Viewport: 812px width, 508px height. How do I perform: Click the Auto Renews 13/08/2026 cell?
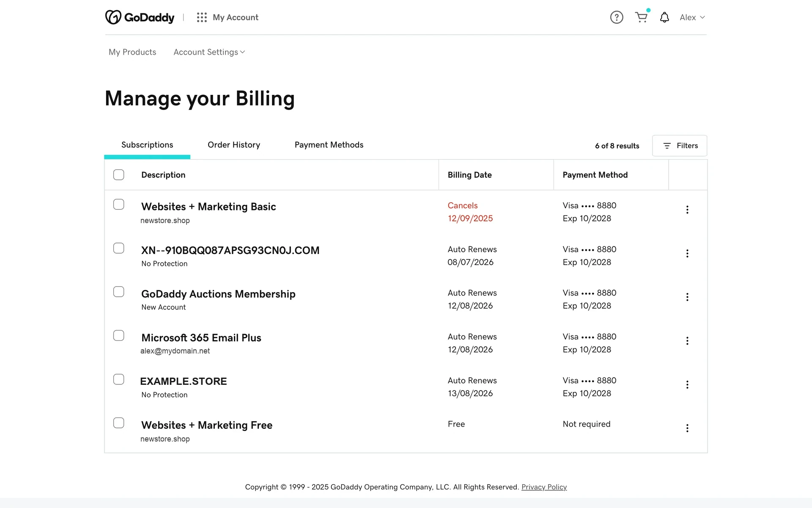[x=472, y=387]
